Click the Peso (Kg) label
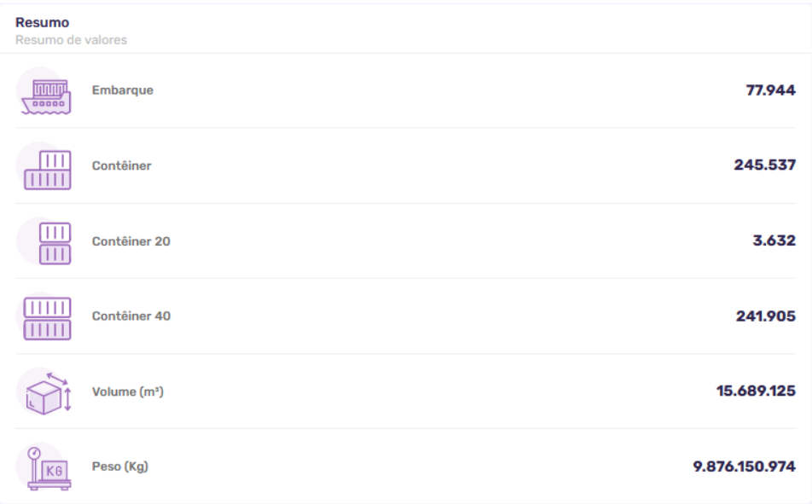Screen dimensions: 812x504 pos(120,466)
